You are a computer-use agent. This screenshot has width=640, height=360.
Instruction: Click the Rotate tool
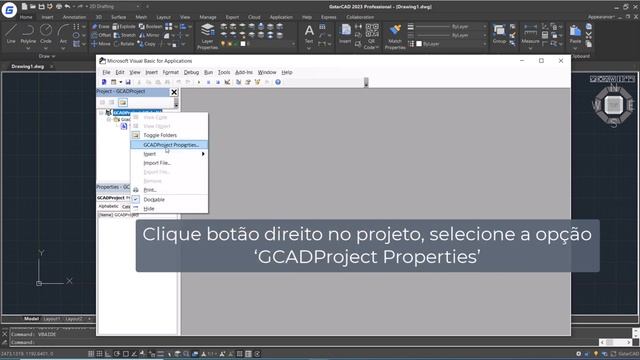(x=124, y=44)
